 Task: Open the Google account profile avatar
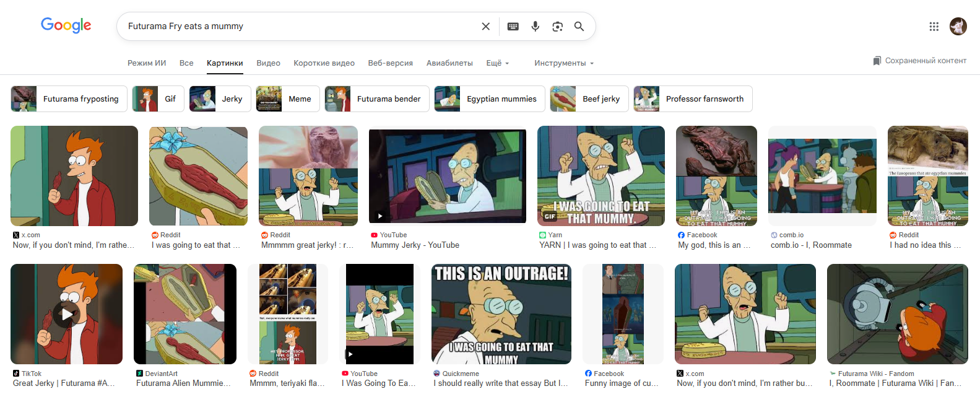point(958,27)
